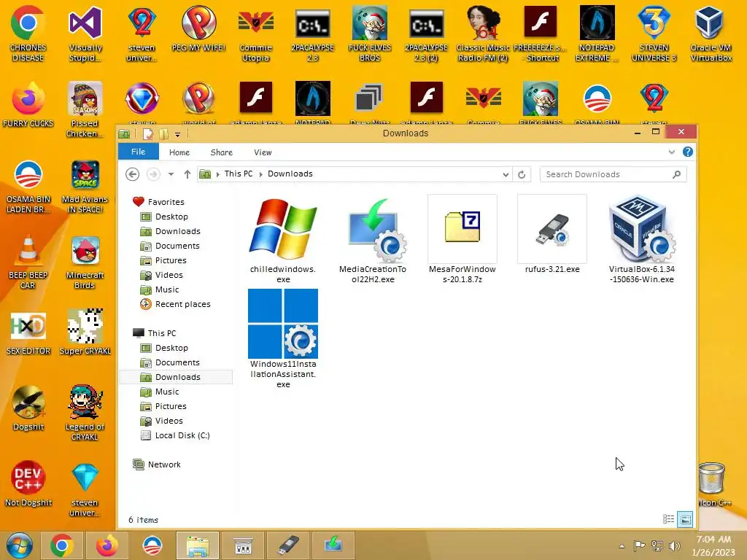747x560 pixels.
Task: Open Chrome from the taskbar
Action: click(x=62, y=545)
